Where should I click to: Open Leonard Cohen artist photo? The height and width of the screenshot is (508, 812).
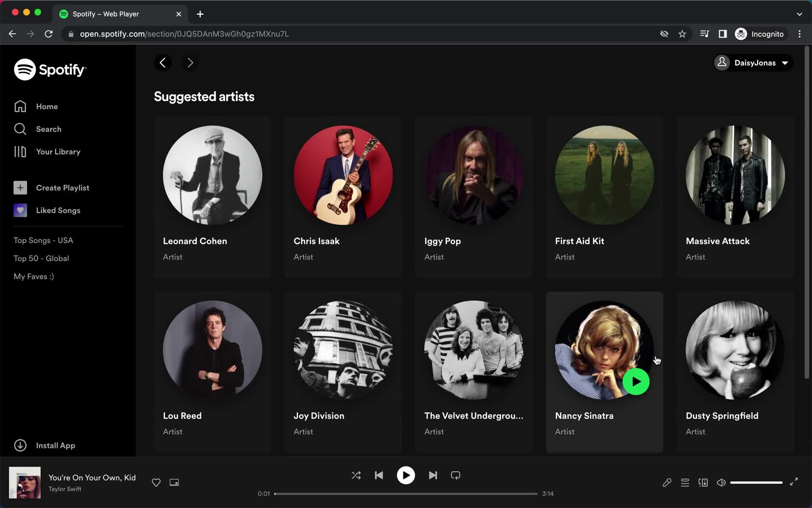click(212, 175)
